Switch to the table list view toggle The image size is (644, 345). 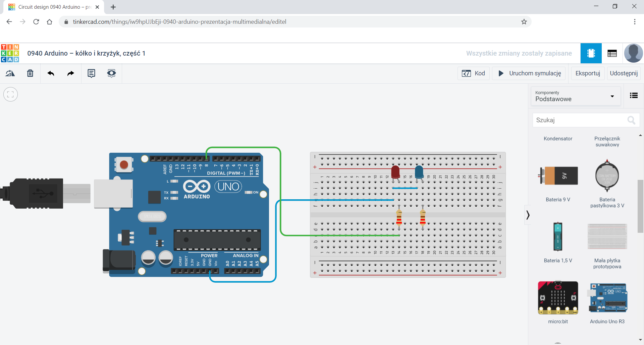coord(612,53)
